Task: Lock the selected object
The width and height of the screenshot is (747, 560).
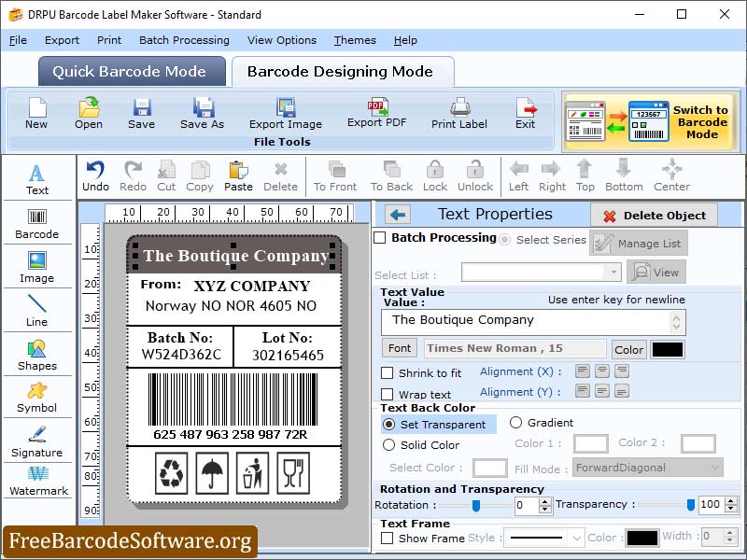Action: point(433,175)
